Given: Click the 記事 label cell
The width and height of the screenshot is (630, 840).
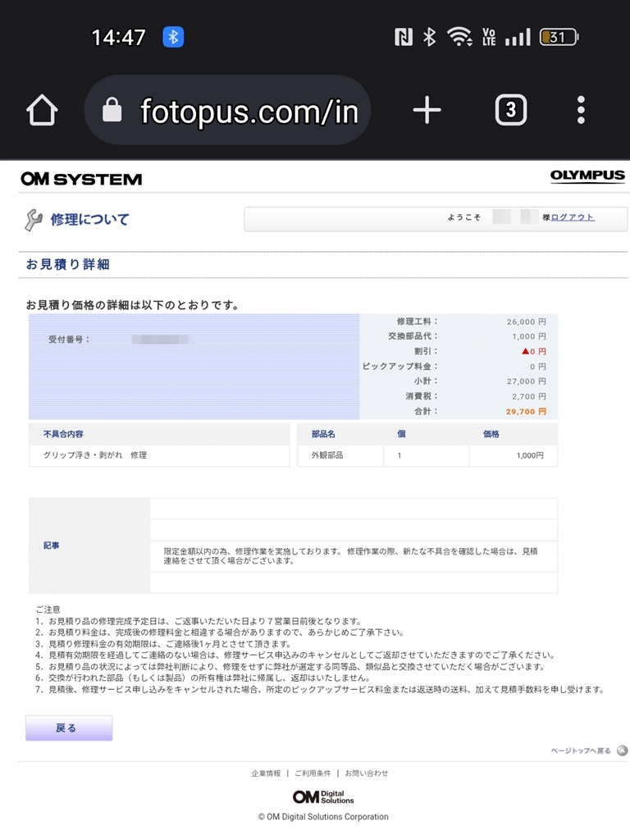Looking at the screenshot, I should tap(89, 546).
